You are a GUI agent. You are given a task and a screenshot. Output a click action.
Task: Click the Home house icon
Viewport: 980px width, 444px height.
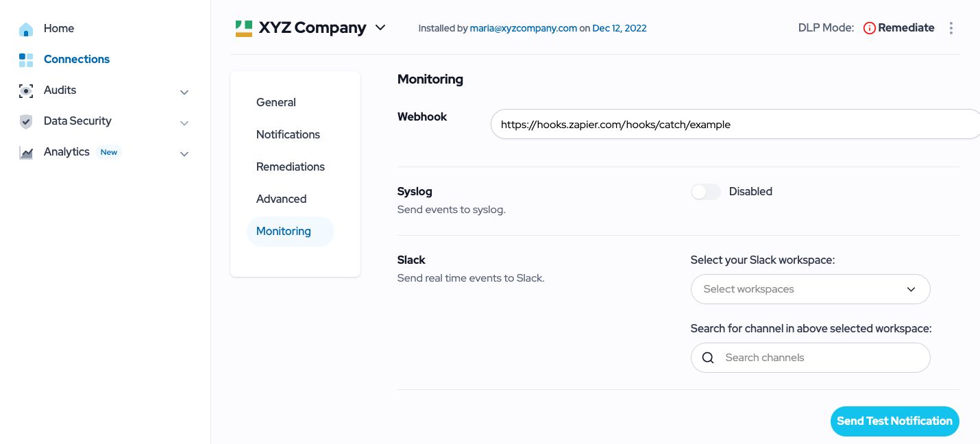[26, 29]
